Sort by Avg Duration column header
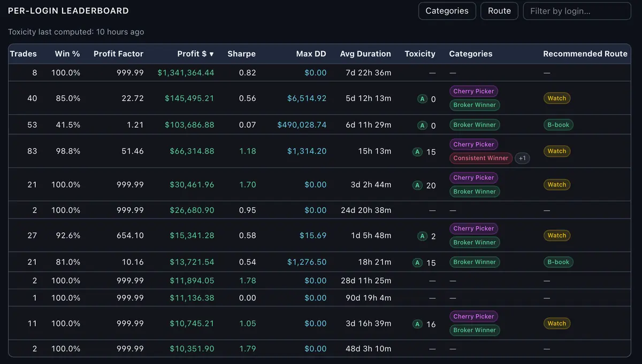Image resolution: width=642 pixels, height=364 pixels. (365, 53)
